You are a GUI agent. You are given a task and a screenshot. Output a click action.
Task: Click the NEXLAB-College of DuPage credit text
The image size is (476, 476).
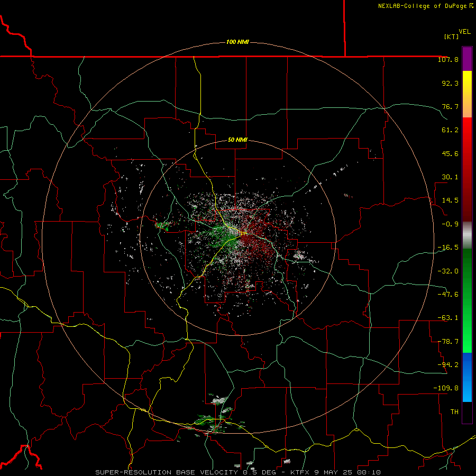pos(425,6)
